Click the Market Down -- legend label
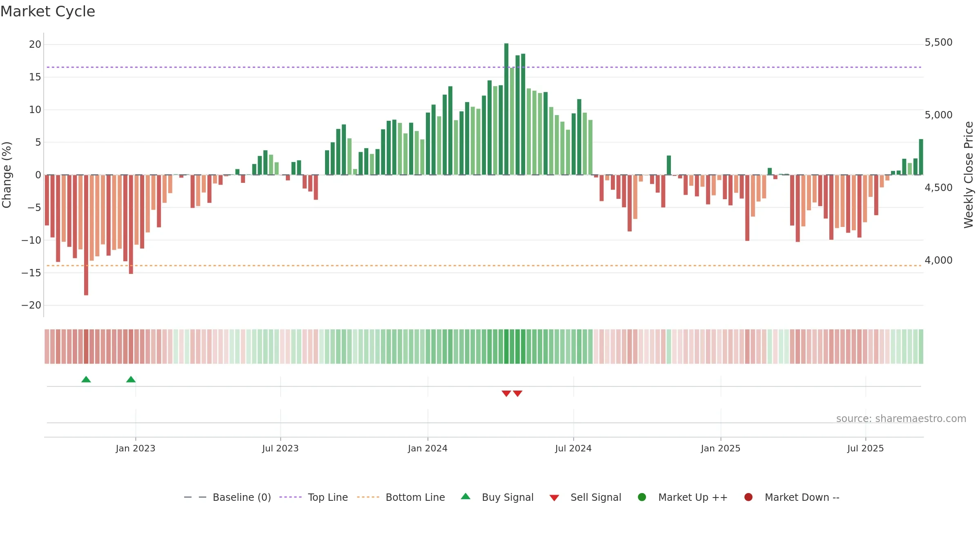 click(x=802, y=497)
